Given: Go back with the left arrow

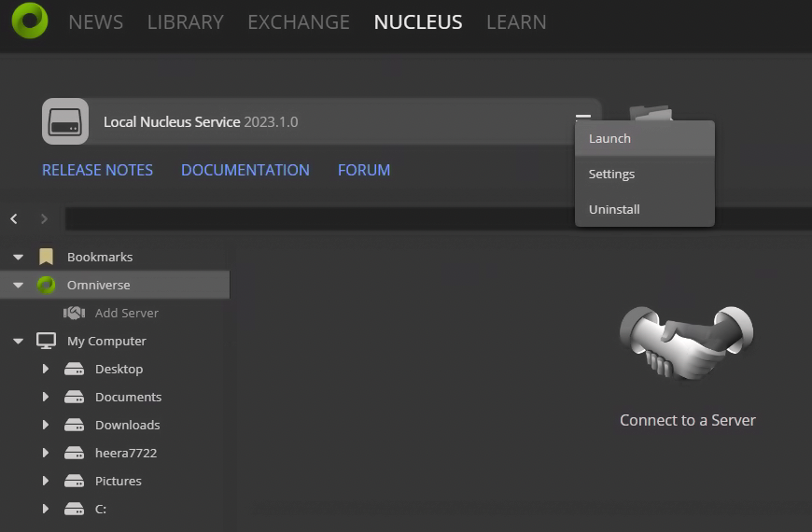Looking at the screenshot, I should coord(14,218).
